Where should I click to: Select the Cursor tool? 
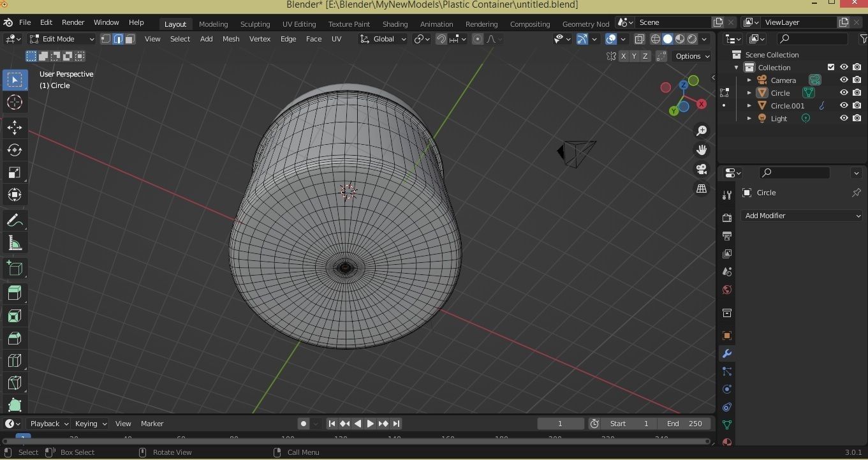[15, 102]
